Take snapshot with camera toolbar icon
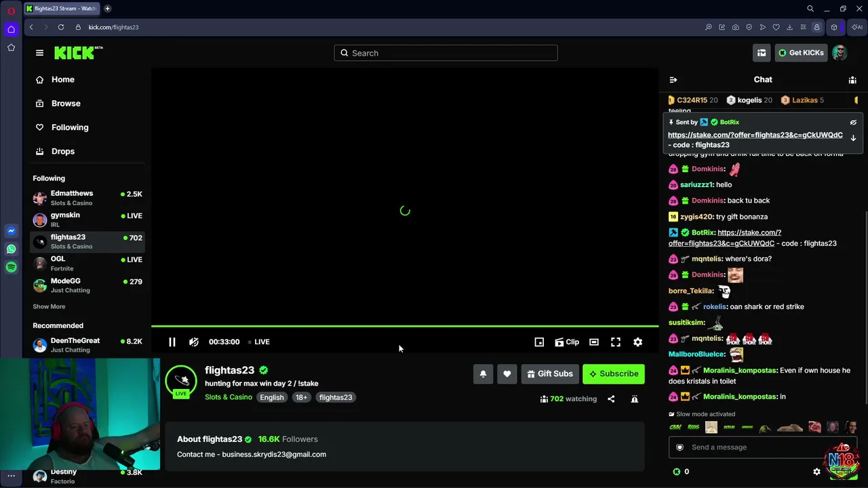Screen dimensions: 868x488 coord(736,27)
